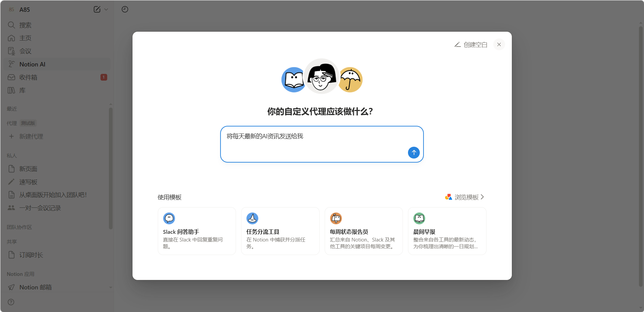
Task: Submit the prompt with the arrow button
Action: click(414, 152)
